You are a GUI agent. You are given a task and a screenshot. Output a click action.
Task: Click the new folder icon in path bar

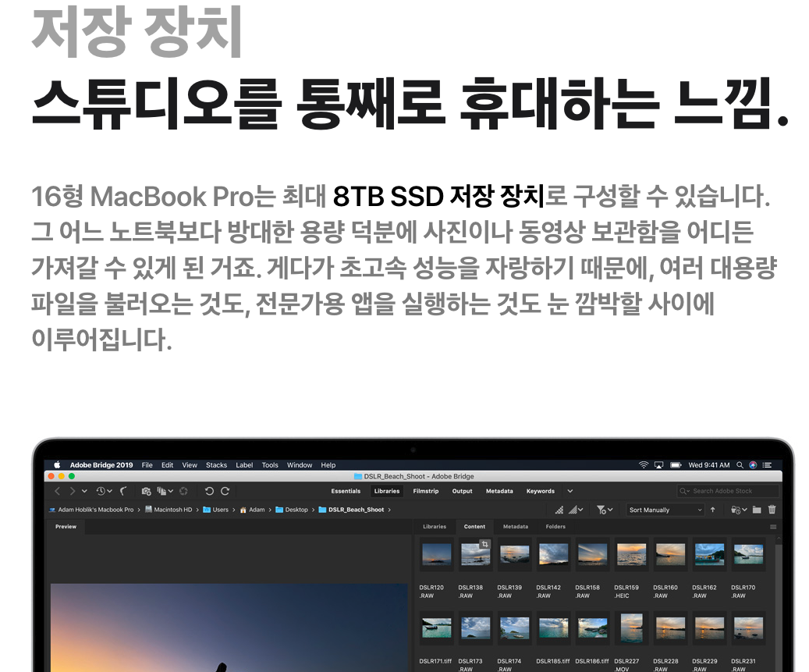(x=757, y=510)
